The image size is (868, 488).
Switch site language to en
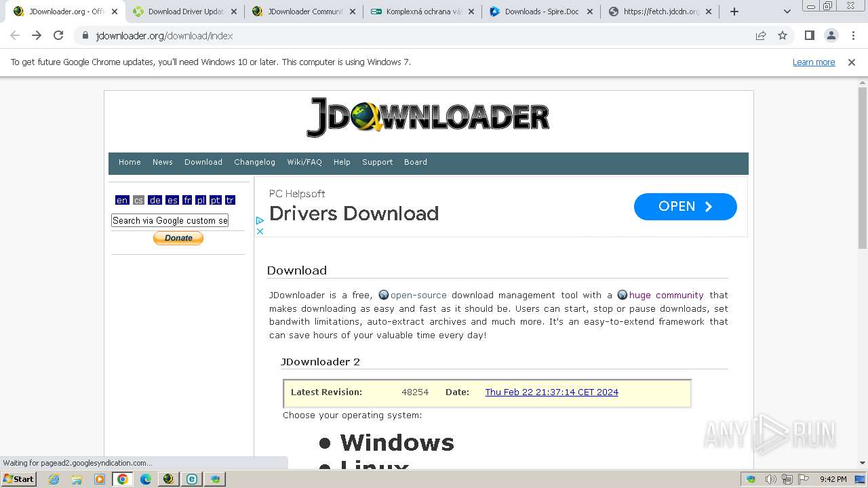122,200
